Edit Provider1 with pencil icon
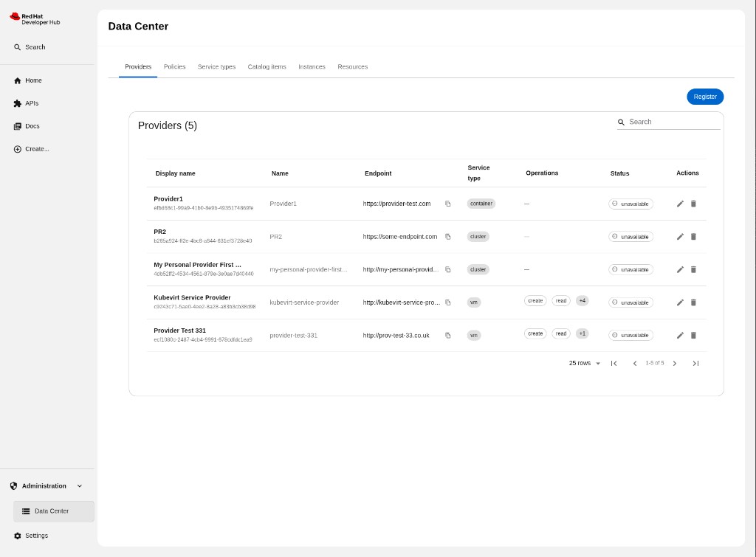This screenshot has height=557, width=756. tap(680, 204)
